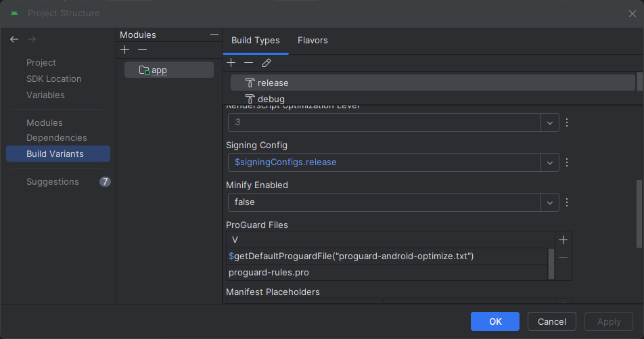This screenshot has width=644, height=339.
Task: Switch to the Flavors tab
Action: [313, 41]
